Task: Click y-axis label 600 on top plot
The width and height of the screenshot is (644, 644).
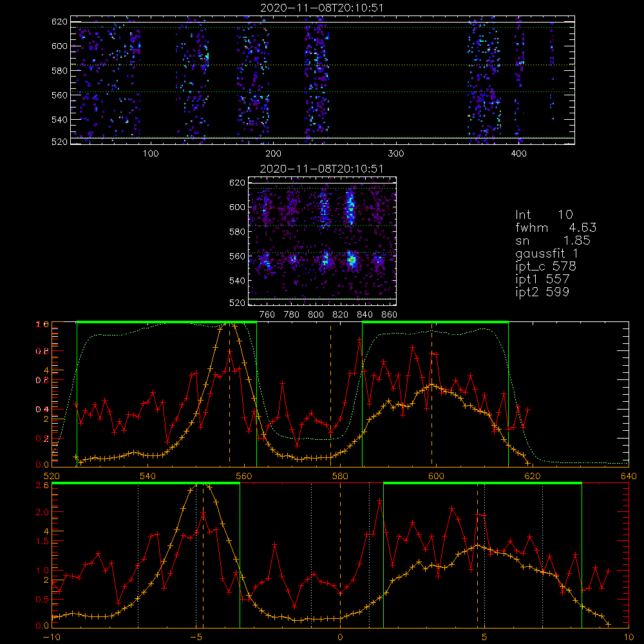Action: tap(59, 46)
